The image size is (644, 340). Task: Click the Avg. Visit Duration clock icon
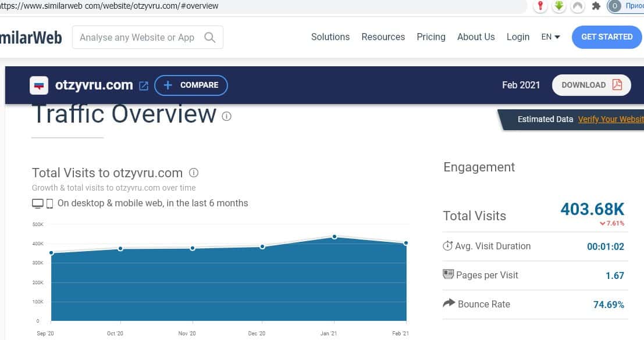[x=447, y=246]
